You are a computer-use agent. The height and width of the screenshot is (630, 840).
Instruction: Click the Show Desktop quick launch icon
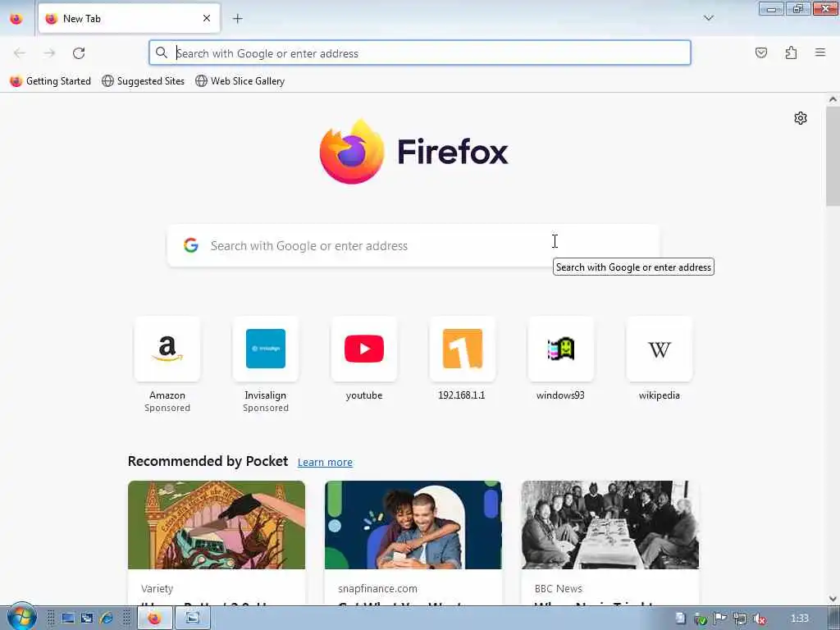67,619
